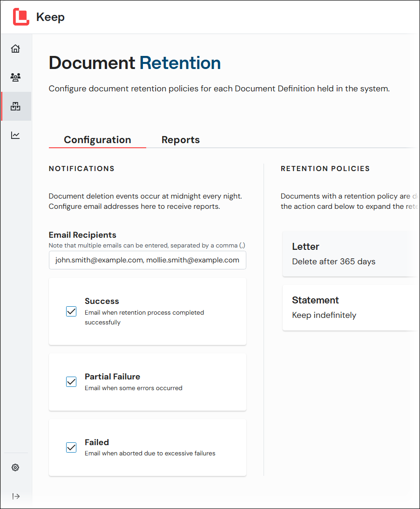420x509 pixels.
Task: Click 'Configure document retention policies' description
Action: 219,89
